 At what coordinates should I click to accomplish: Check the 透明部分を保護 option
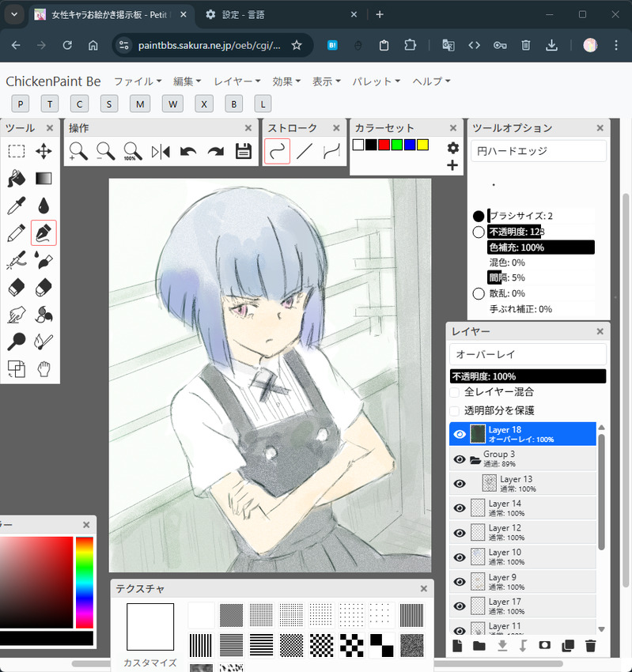[455, 410]
